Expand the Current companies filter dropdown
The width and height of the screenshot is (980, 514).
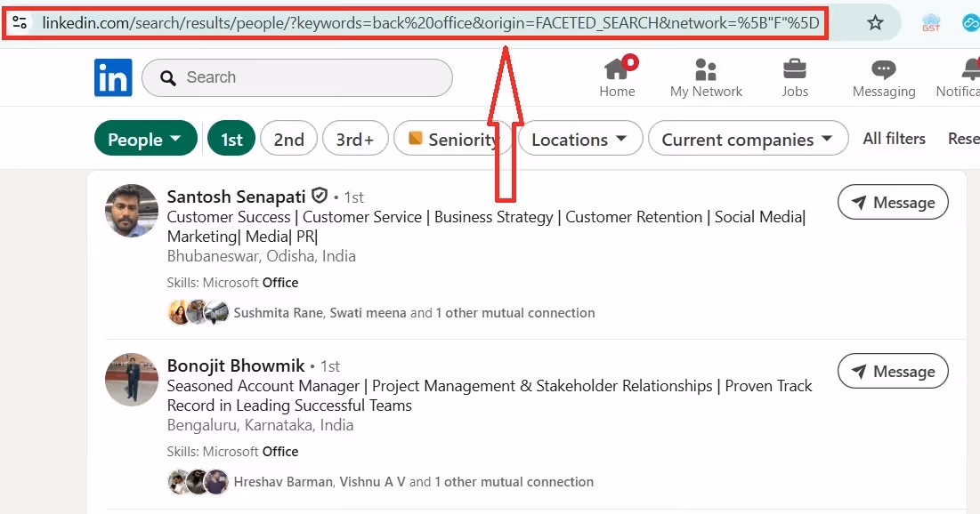click(748, 139)
